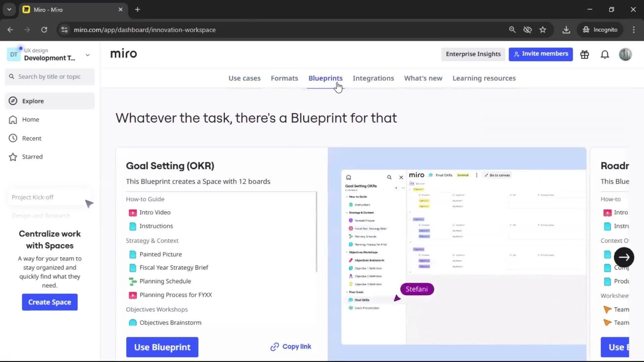Open the gift box icon in header
Screen dimensions: 644x362
(585, 54)
